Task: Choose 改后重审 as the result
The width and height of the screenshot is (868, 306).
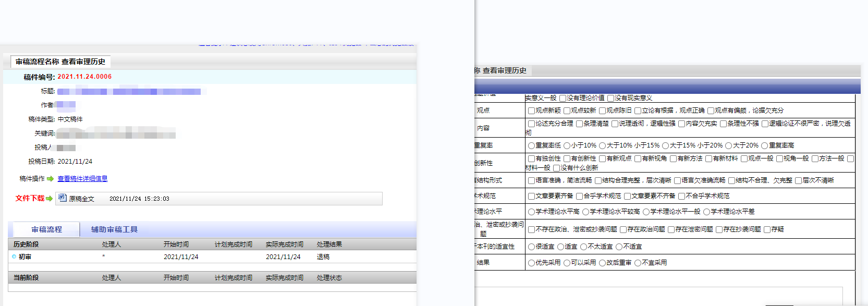Action: pos(602,263)
